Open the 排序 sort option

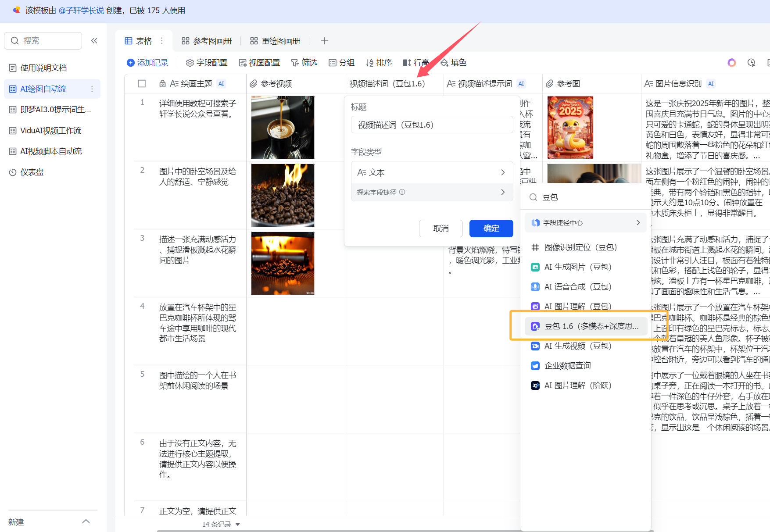(379, 63)
